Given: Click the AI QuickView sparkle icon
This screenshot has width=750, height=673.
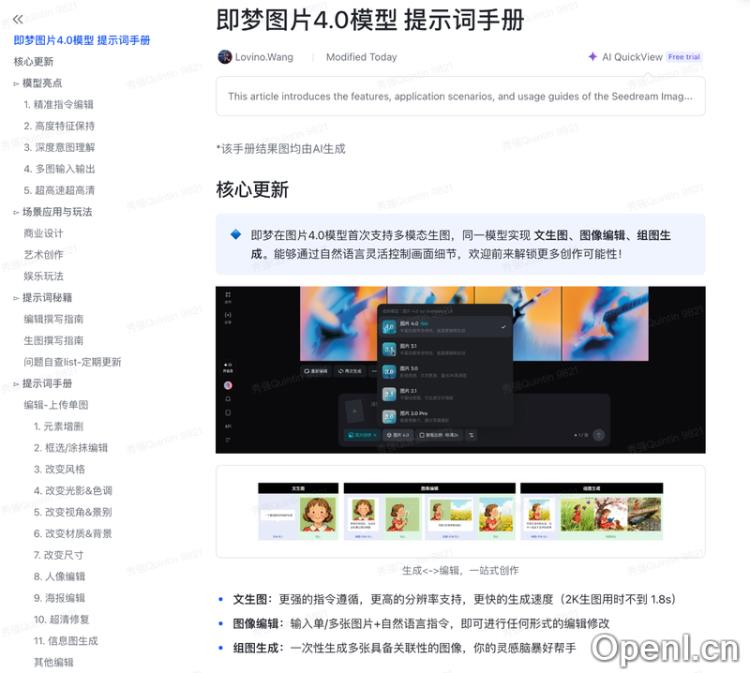Looking at the screenshot, I should [x=592, y=57].
